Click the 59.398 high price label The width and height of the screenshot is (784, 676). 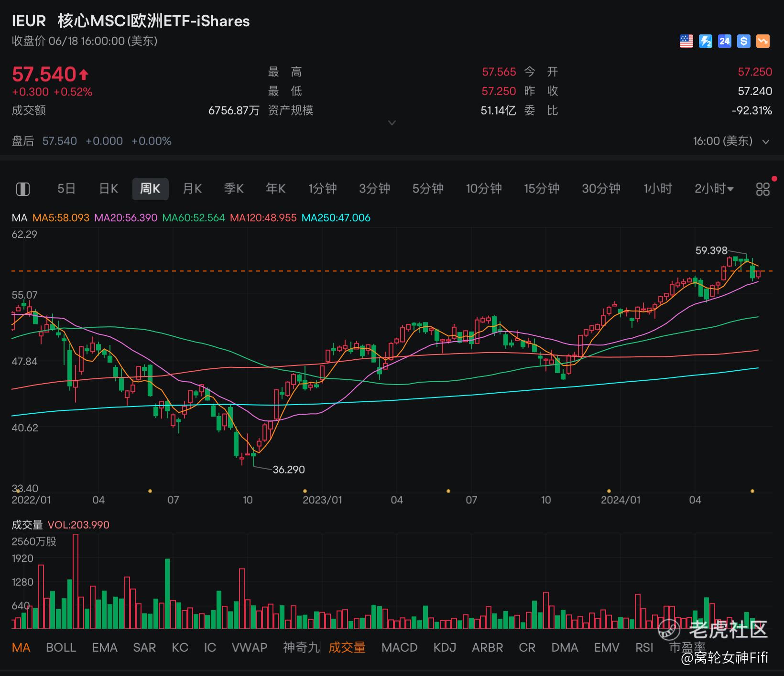(x=711, y=250)
